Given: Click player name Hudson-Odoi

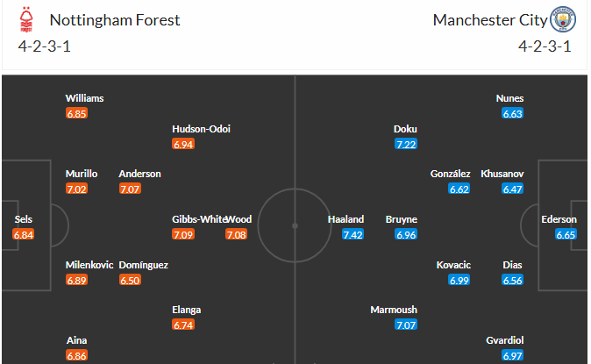Looking at the screenshot, I should (202, 129).
